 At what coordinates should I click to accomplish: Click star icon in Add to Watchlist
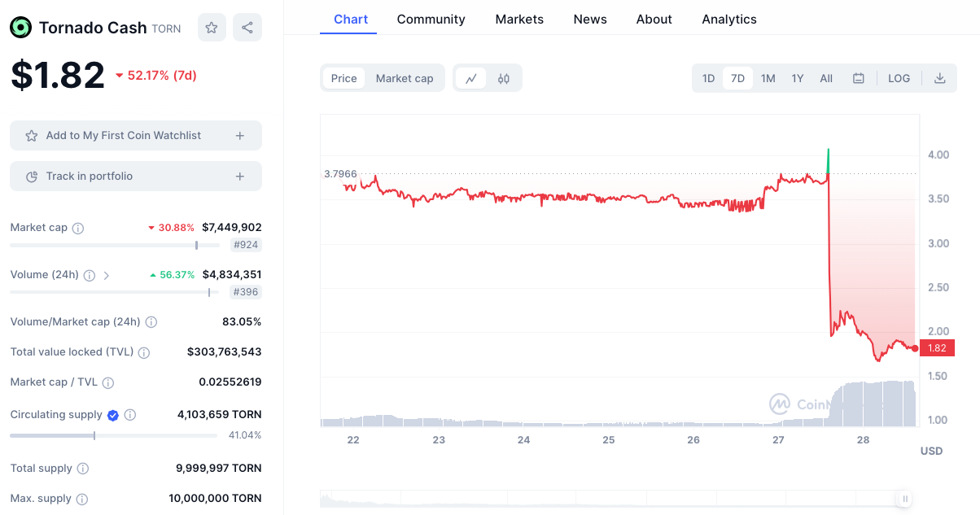click(x=32, y=136)
